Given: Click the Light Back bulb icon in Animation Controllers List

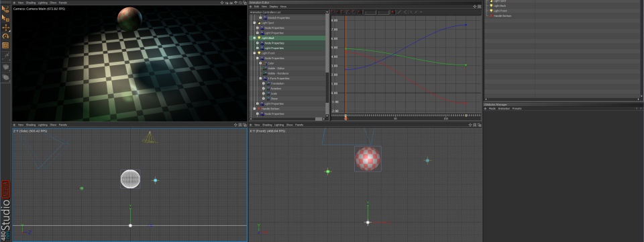Looking at the screenshot, I should click(x=259, y=38).
